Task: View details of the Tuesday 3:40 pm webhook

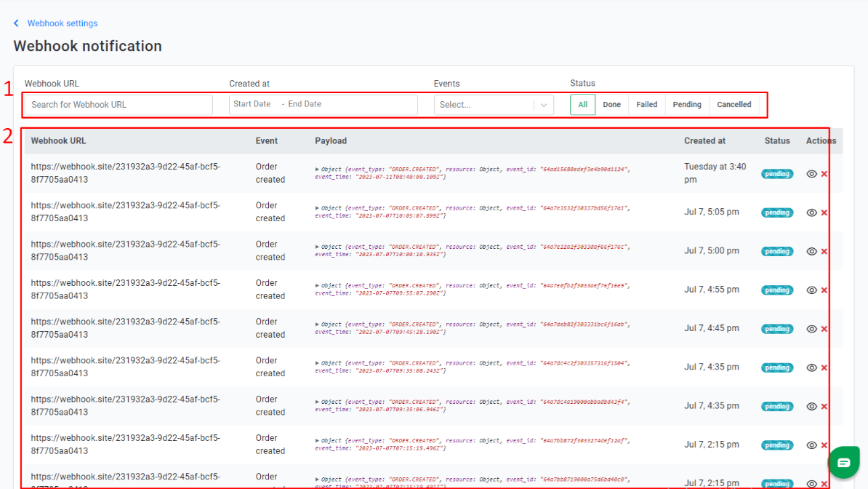Action: pos(811,174)
